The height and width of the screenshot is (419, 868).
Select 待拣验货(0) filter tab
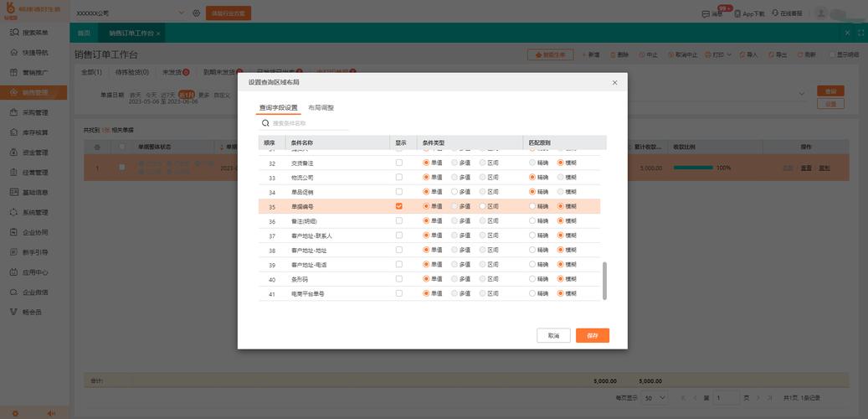[132, 72]
